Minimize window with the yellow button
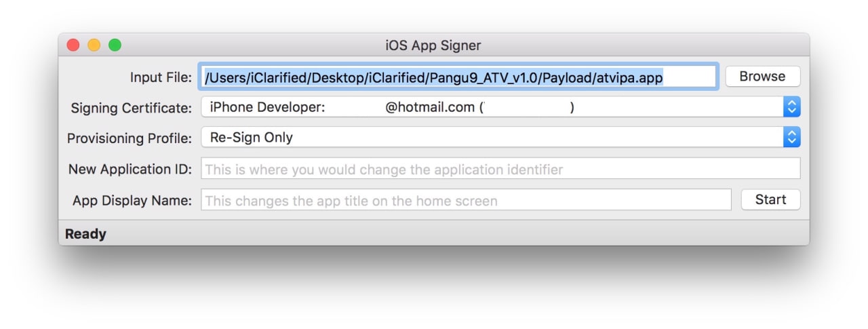Screen dimensions: 868x329 pos(94,45)
